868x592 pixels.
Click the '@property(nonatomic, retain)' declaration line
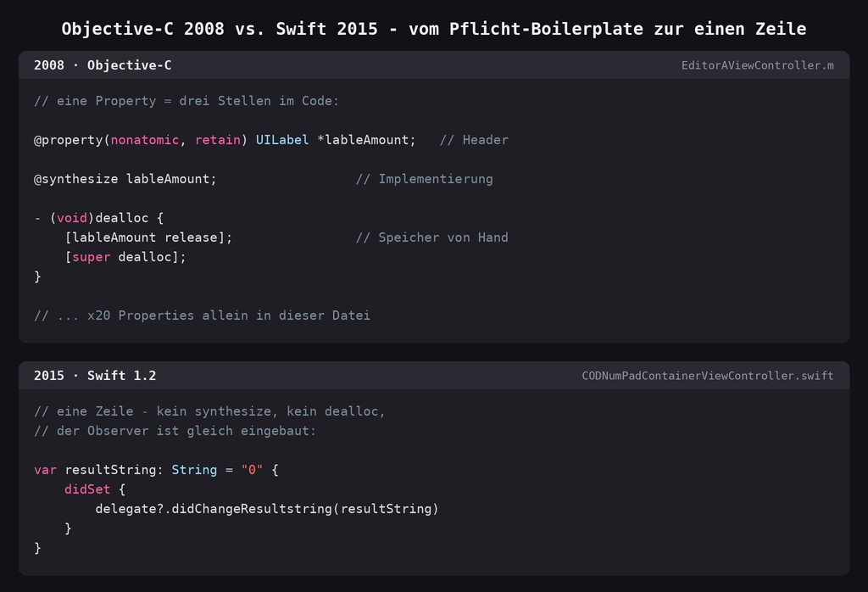(x=225, y=140)
